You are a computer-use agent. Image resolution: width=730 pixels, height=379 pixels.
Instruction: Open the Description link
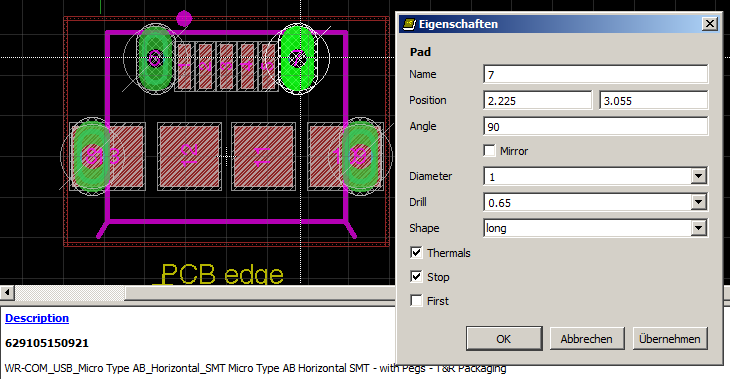click(x=37, y=318)
